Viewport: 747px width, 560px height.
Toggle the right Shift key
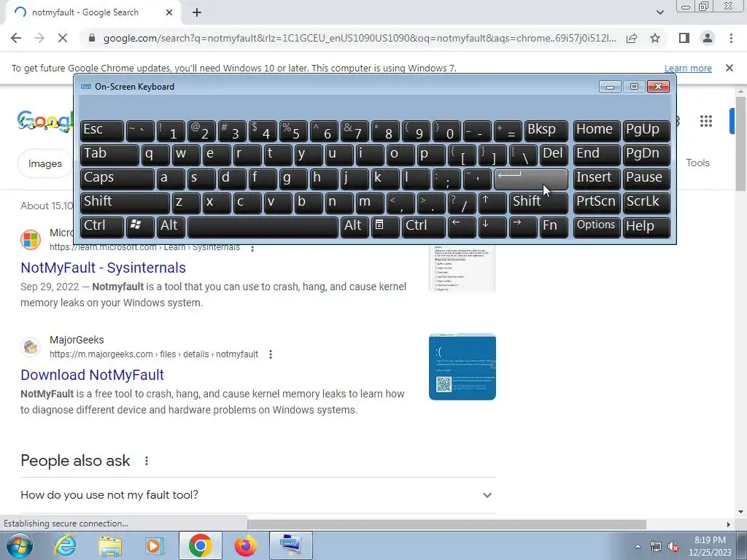(538, 203)
